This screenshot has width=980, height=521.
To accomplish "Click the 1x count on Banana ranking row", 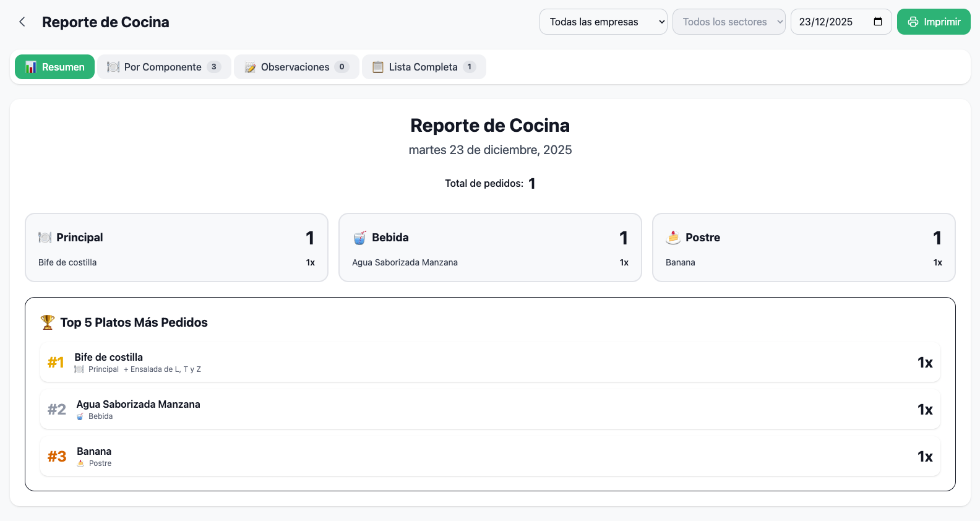I will click(925, 457).
